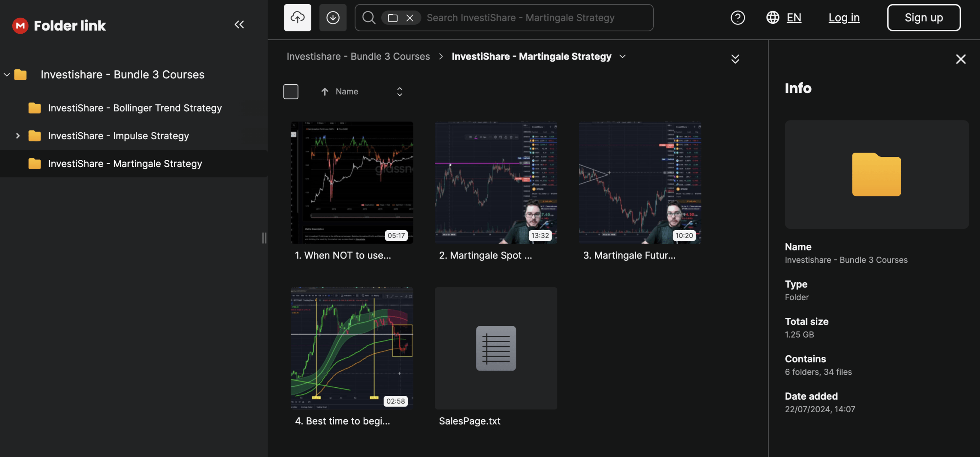
Task: Tick the select-all checkbox
Action: pyautogui.click(x=291, y=92)
